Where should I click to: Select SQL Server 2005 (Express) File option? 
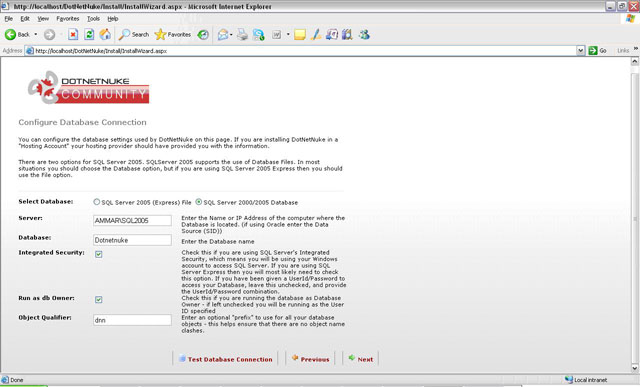tap(97, 202)
